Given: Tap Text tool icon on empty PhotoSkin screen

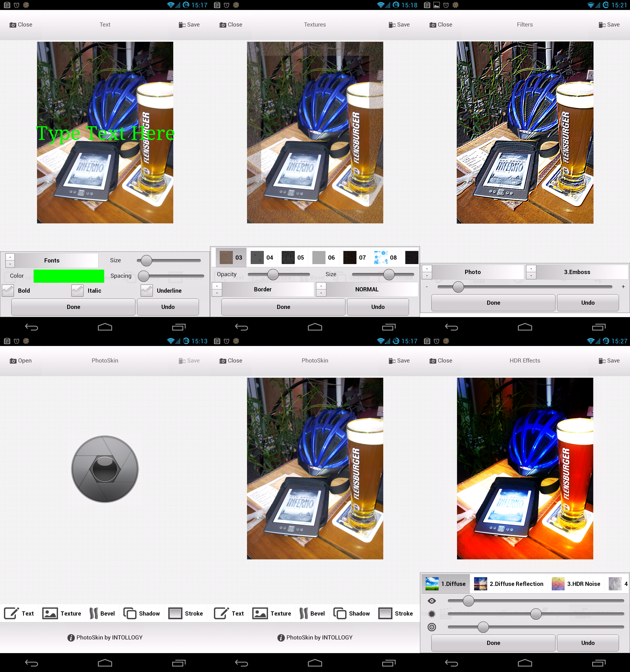Looking at the screenshot, I should coord(12,613).
